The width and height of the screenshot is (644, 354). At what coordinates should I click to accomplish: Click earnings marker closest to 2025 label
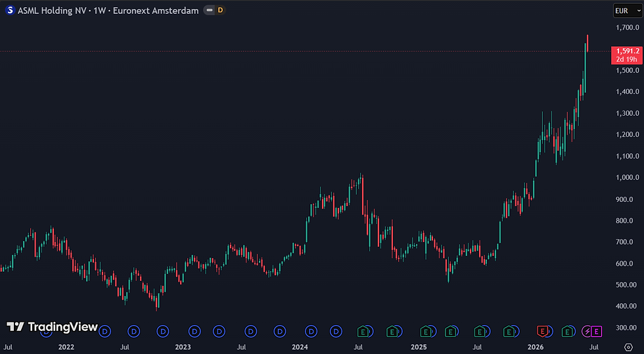pyautogui.click(x=426, y=331)
